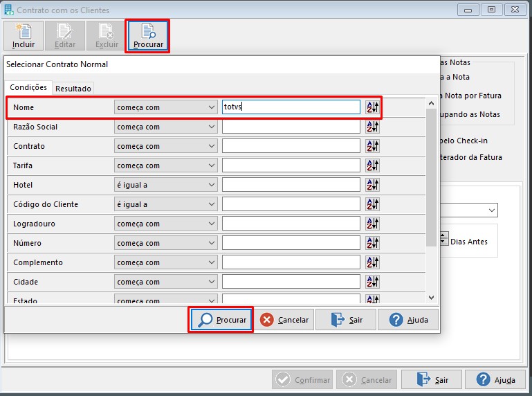
Task: Toggle sort order icon for Código do Cliente row
Action: [372, 204]
